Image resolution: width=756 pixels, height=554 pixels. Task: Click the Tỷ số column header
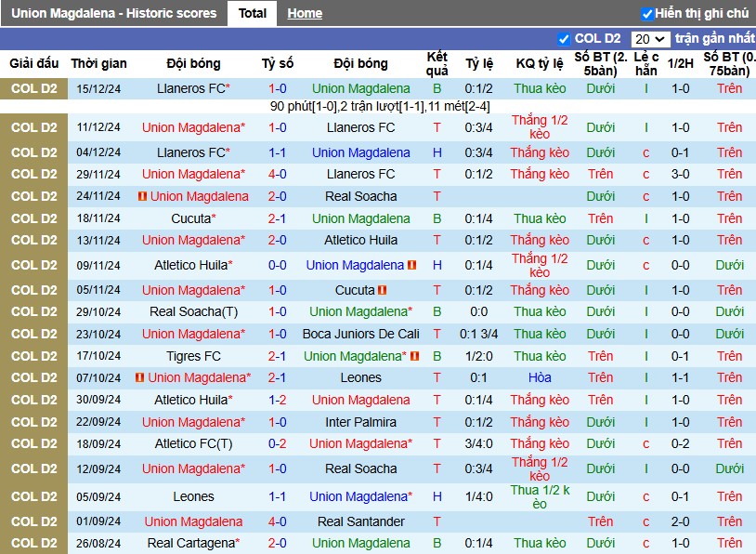pos(278,64)
